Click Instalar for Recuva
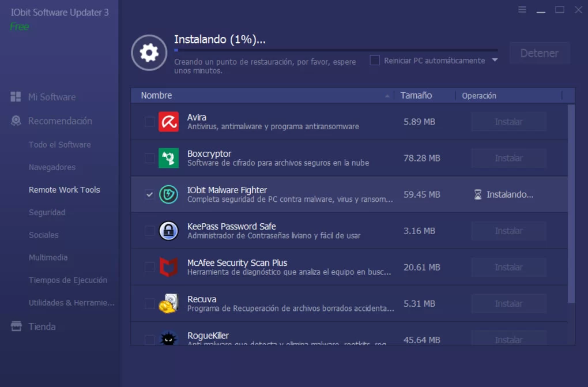The height and width of the screenshot is (387, 588). [508, 304]
